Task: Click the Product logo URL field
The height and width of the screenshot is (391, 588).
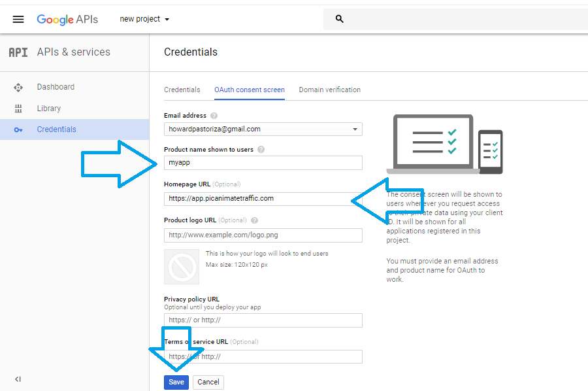Action: (263, 235)
